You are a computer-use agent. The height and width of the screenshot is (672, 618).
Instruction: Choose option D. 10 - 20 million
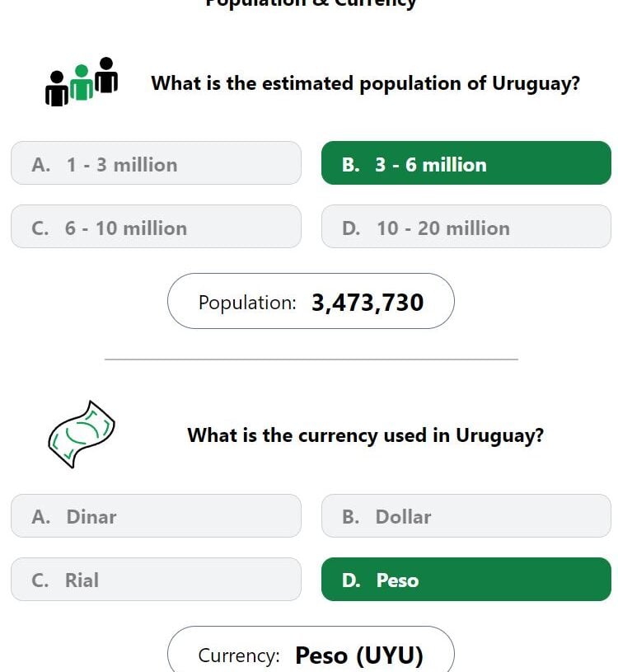[x=466, y=226]
